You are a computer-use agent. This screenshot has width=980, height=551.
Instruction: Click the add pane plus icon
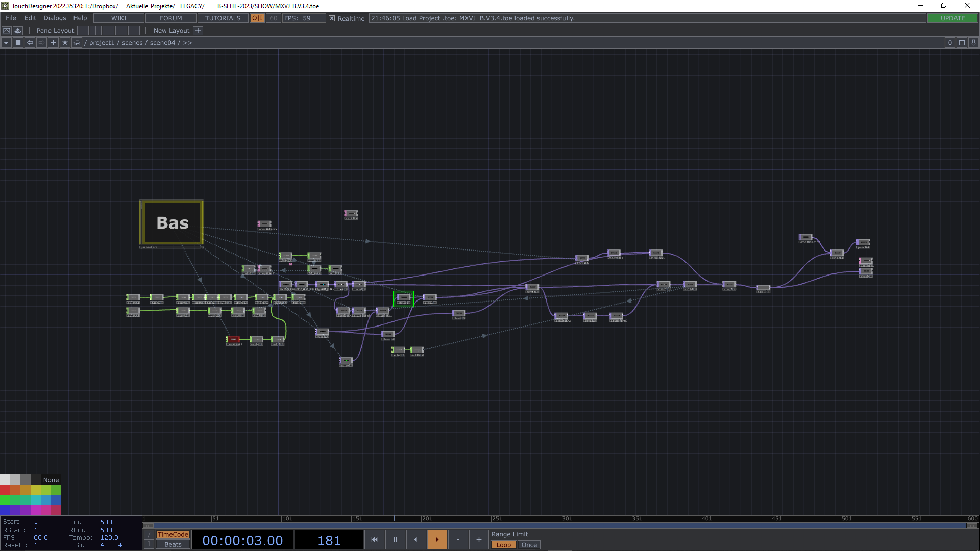(53, 43)
